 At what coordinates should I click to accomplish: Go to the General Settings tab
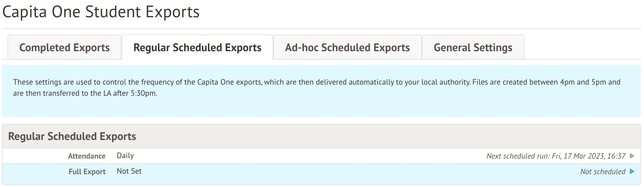click(473, 48)
